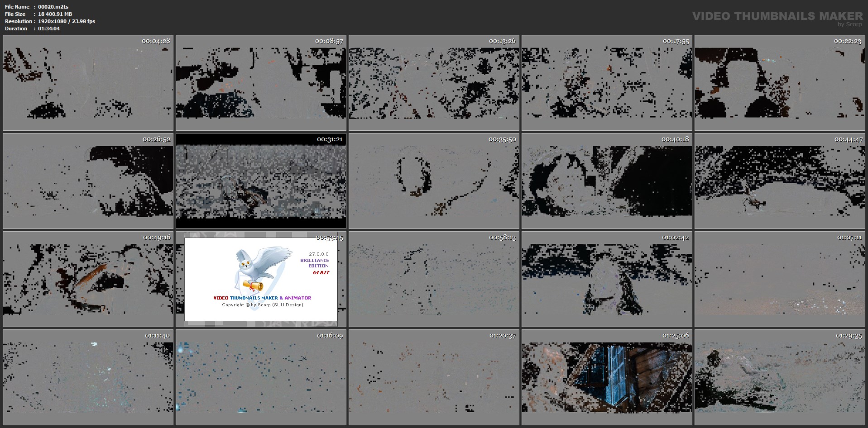Click the 01:07:11 timestamp label
868x428 pixels.
tap(849, 238)
